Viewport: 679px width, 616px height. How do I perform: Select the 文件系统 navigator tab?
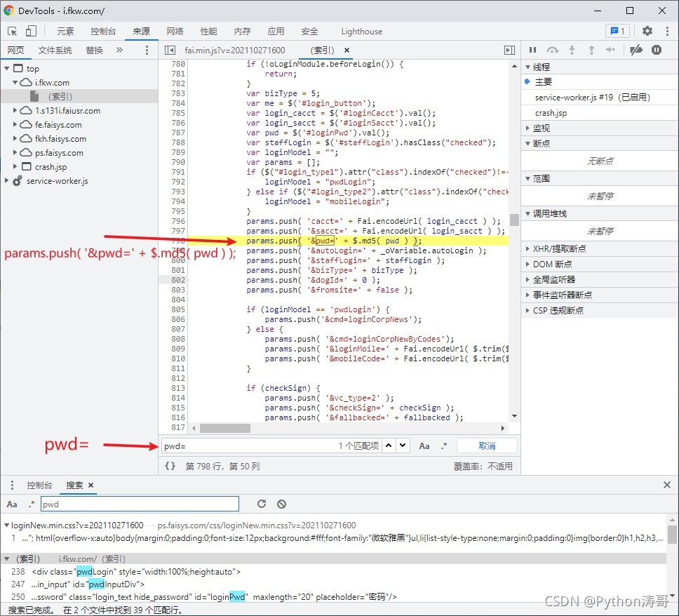(55, 51)
